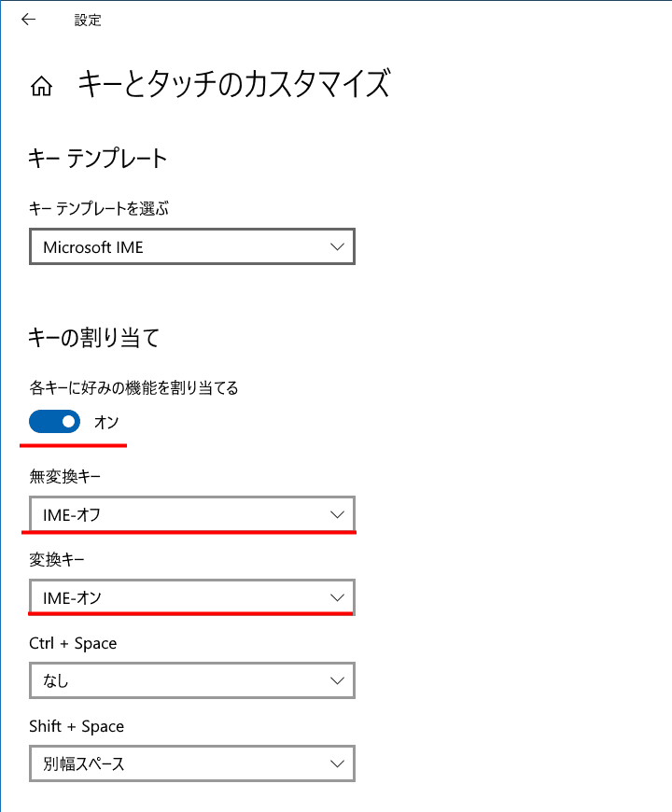Click the chevron on the Microsoft IME dropdown
672x812 pixels.
[x=338, y=246]
